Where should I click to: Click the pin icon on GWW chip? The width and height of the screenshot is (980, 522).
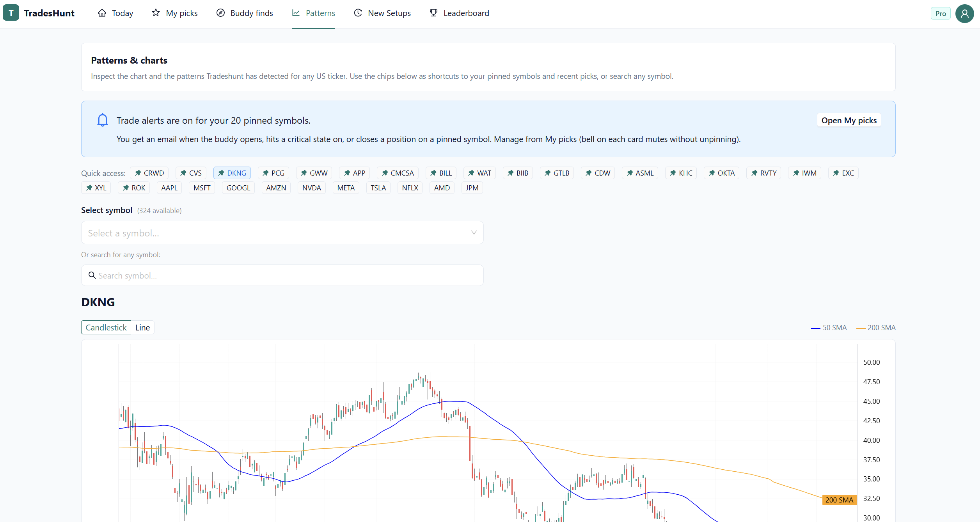point(304,173)
